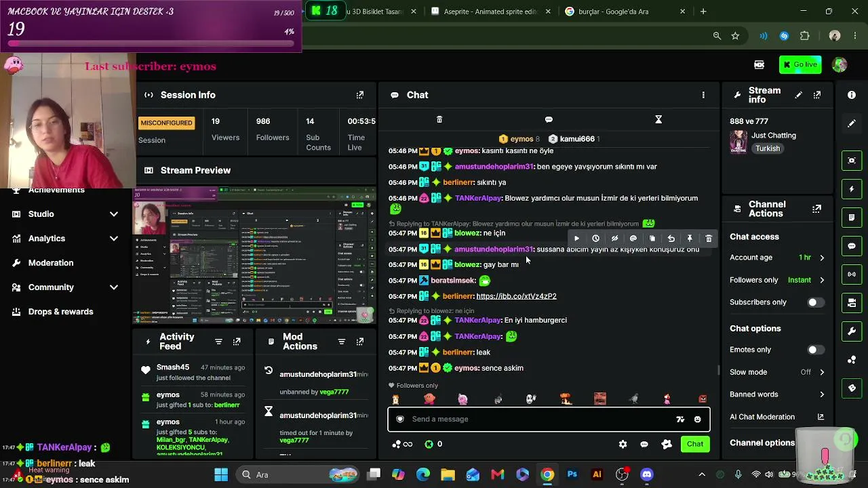Click the chat scrollbar
868x488 pixels.
pyautogui.click(x=718, y=370)
